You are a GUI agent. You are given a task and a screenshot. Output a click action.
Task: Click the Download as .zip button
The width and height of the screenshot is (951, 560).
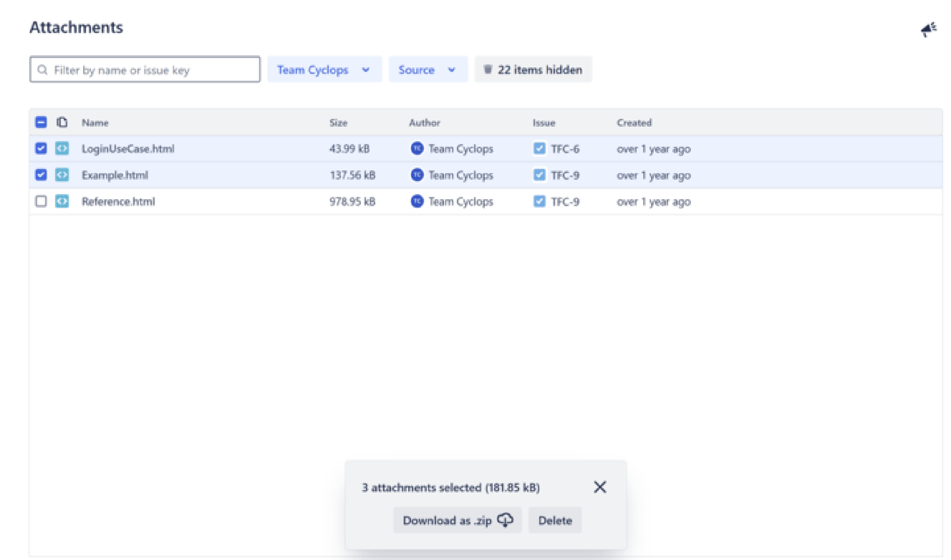click(457, 521)
